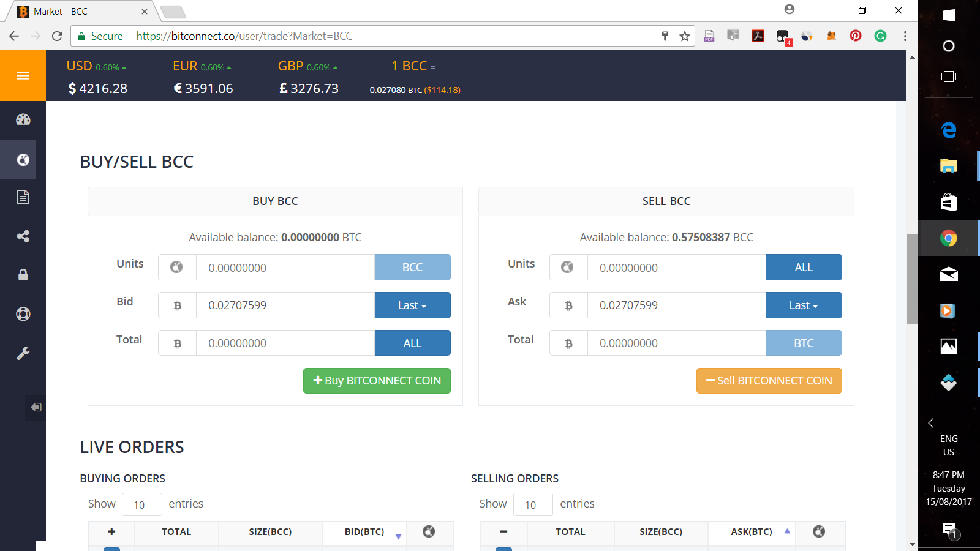Open the document icon in sidebar
The height and width of the screenshot is (551, 980).
(23, 197)
